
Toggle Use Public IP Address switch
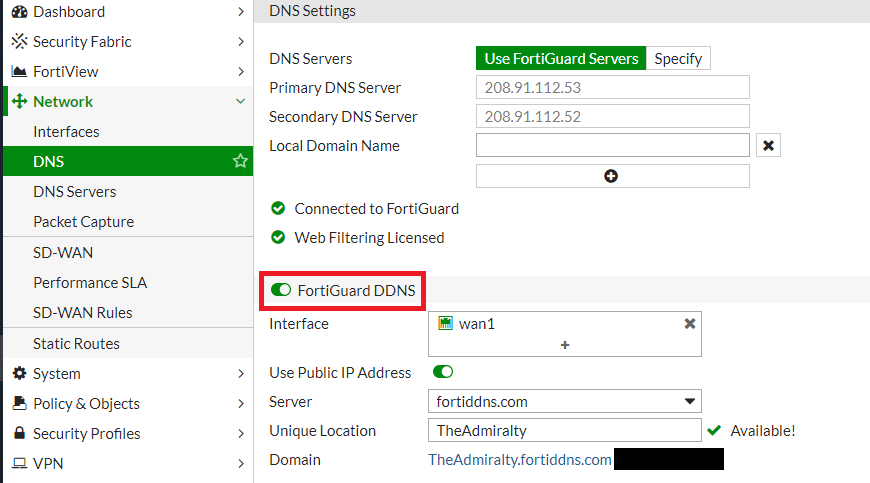443,372
